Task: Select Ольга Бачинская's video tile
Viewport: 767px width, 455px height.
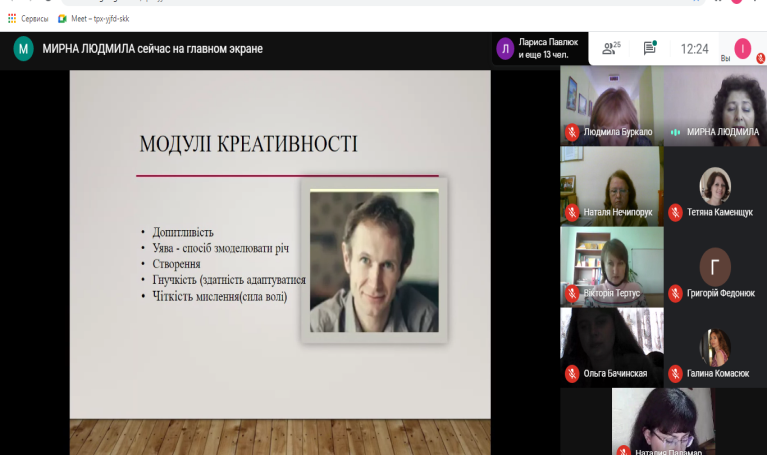Action: click(611, 347)
